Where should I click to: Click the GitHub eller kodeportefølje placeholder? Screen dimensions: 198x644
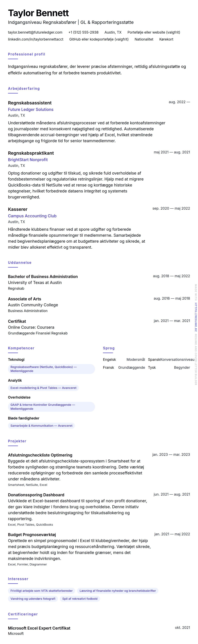point(99,39)
